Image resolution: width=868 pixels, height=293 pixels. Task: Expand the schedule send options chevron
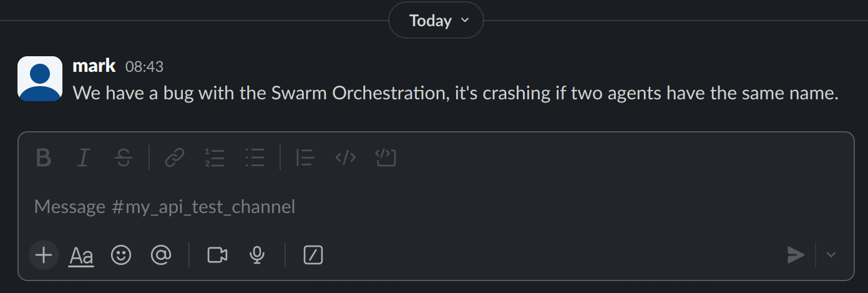pos(831,255)
